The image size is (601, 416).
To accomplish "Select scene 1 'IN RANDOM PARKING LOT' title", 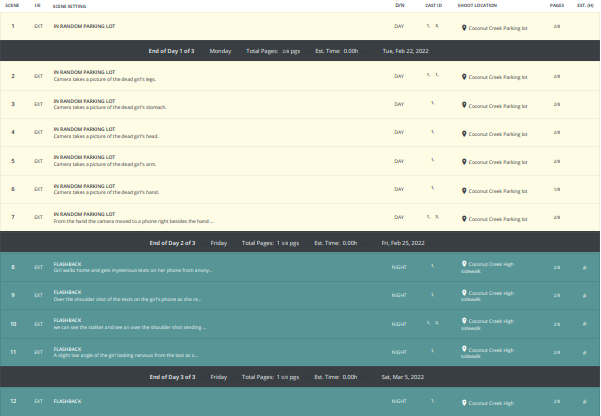I will point(84,26).
